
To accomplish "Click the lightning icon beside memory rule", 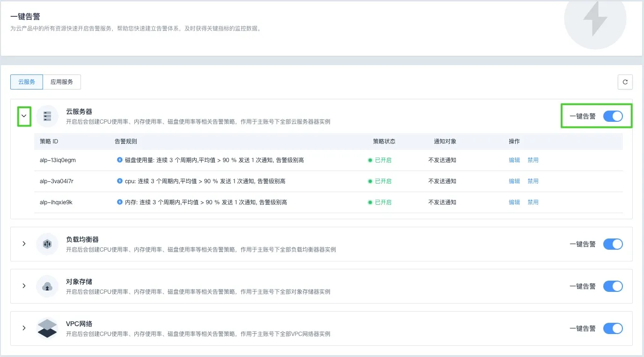I will (120, 202).
